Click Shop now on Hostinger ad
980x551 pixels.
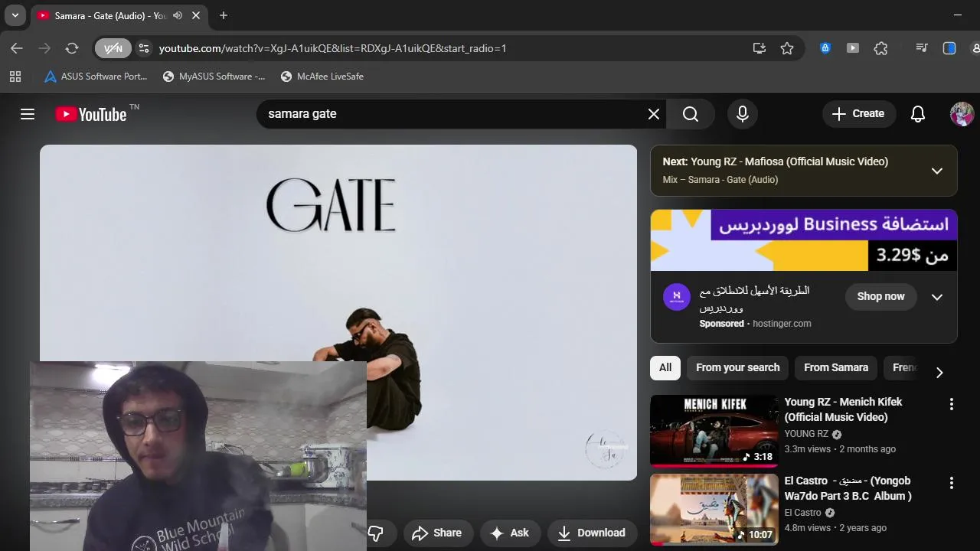(880, 297)
